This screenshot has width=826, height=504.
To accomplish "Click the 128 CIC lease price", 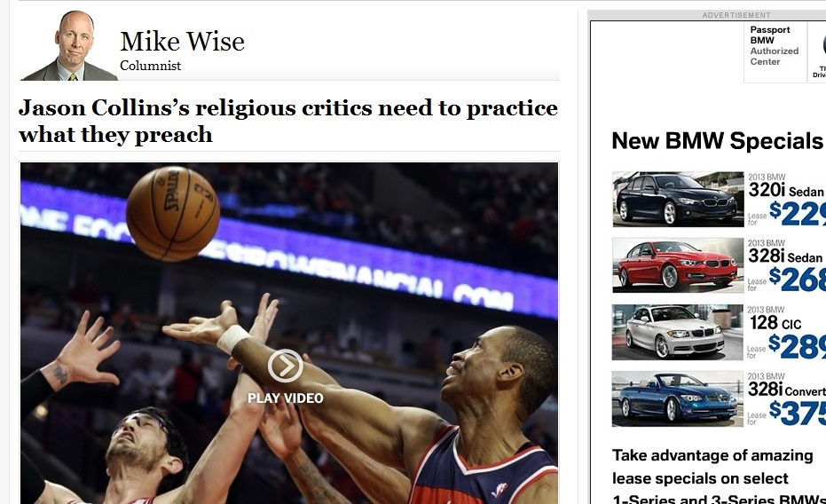I will pyautogui.click(x=797, y=346).
